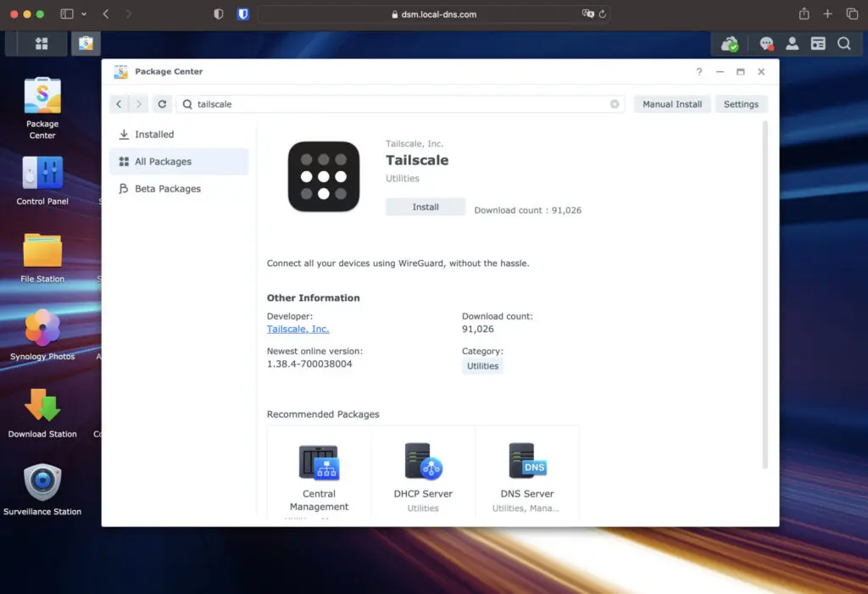868x594 pixels.
Task: Open Package Center Settings
Action: tap(741, 104)
